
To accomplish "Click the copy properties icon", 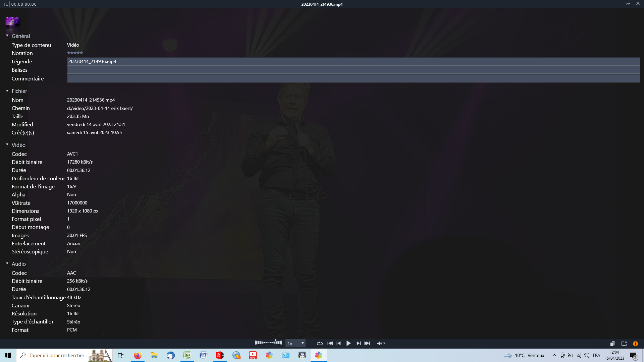I will coord(612,344).
